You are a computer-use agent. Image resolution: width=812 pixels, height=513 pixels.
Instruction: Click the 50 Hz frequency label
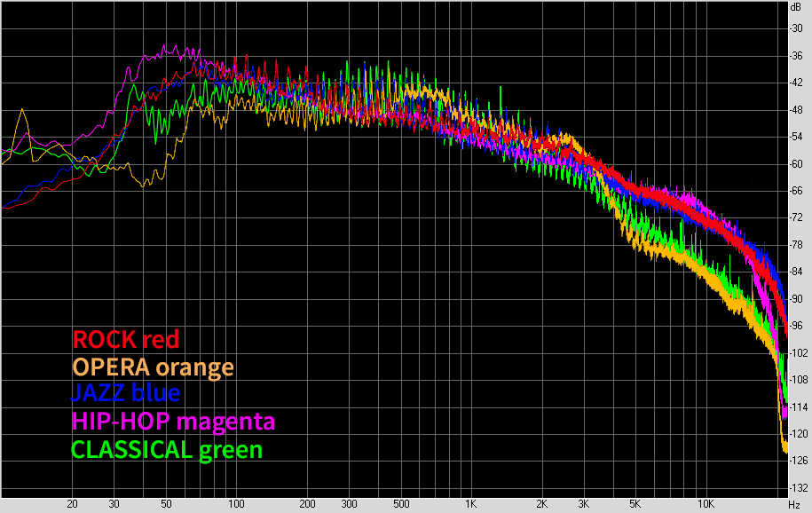(x=166, y=503)
